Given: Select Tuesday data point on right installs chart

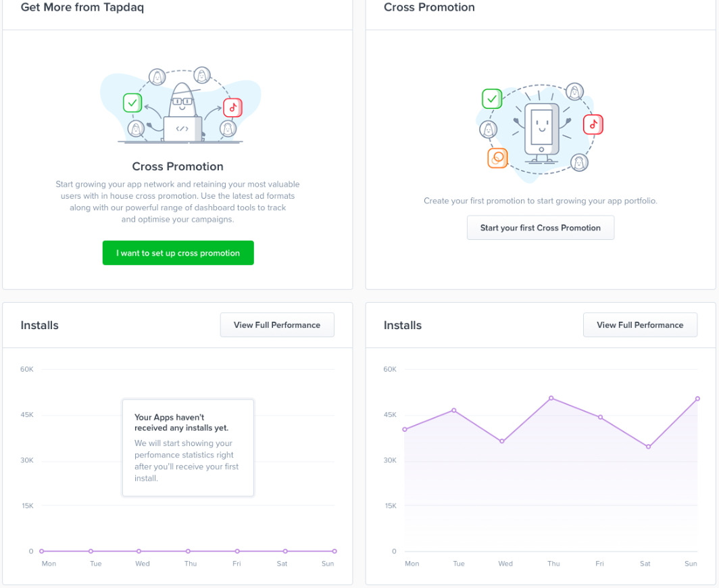Looking at the screenshot, I should tap(454, 410).
